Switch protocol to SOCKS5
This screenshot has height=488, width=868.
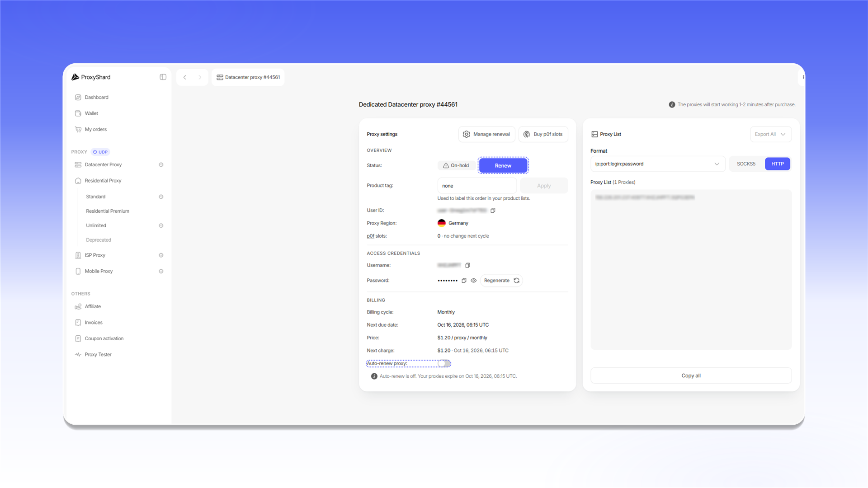[x=746, y=164]
